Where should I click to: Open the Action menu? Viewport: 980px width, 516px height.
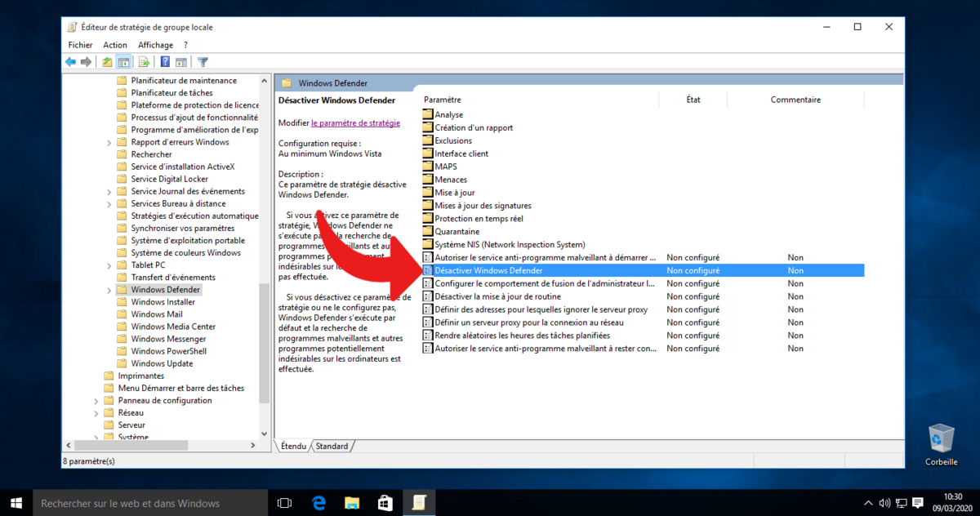click(x=115, y=45)
